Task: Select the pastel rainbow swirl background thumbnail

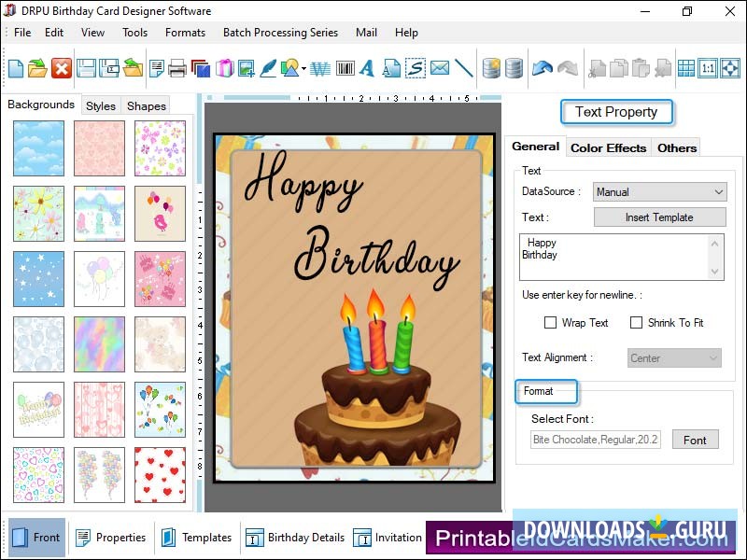Action: click(99, 344)
